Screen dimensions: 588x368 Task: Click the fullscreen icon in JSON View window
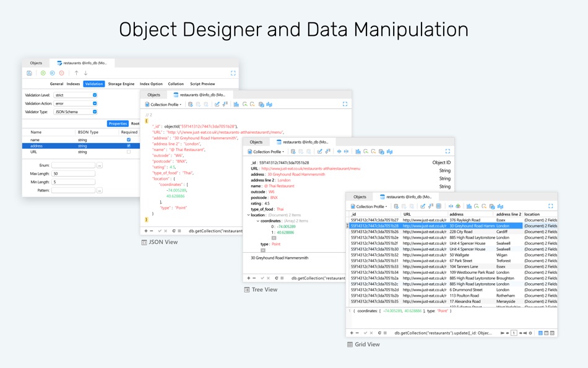pos(345,104)
